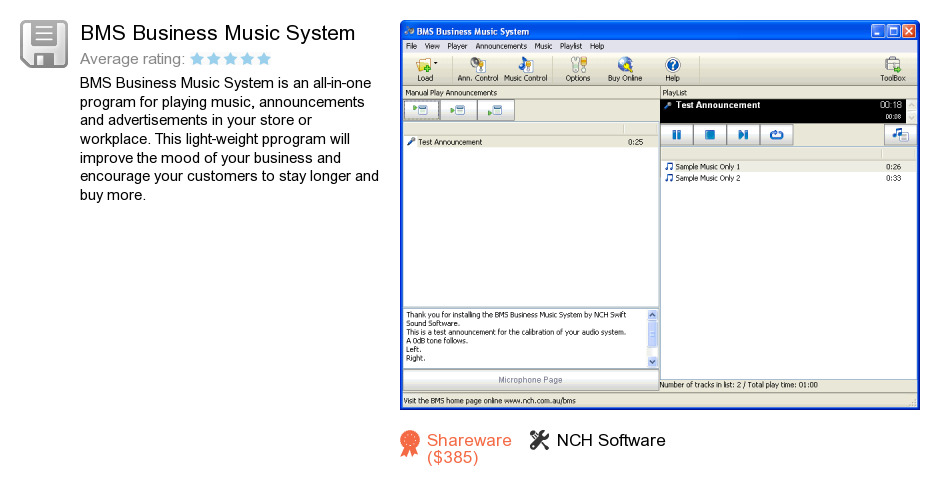Click the Buy Online toolbar icon
Image resolution: width=940 pixels, height=493 pixels.
pyautogui.click(x=625, y=69)
